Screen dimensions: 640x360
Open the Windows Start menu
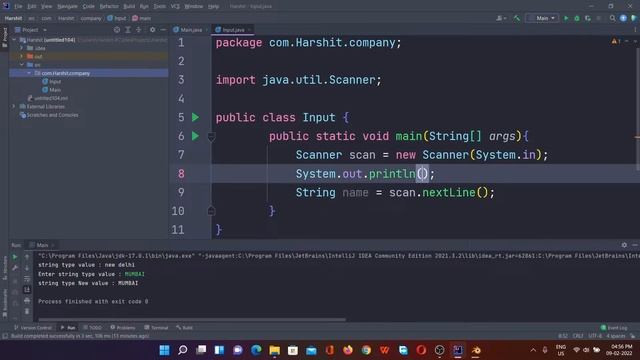(x=164, y=350)
